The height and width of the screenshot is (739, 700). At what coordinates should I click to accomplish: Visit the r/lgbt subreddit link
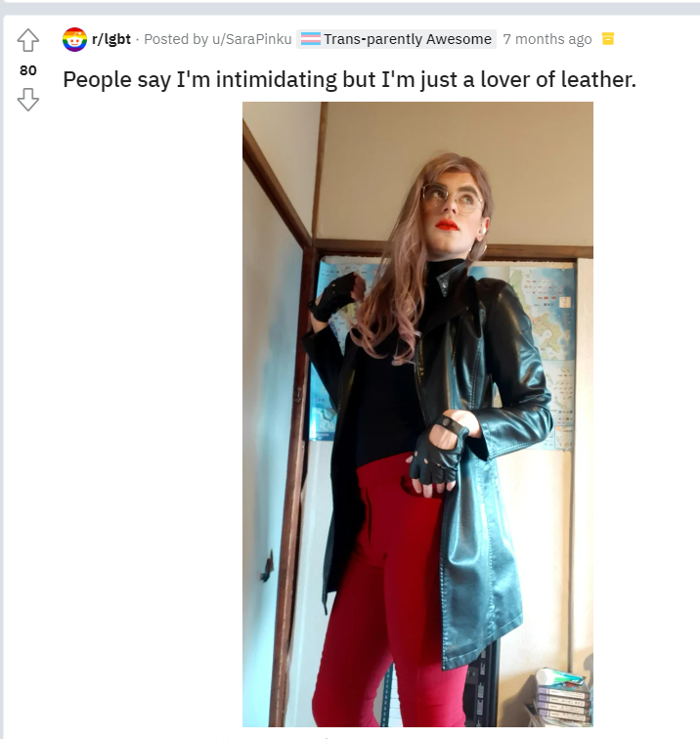(x=111, y=39)
